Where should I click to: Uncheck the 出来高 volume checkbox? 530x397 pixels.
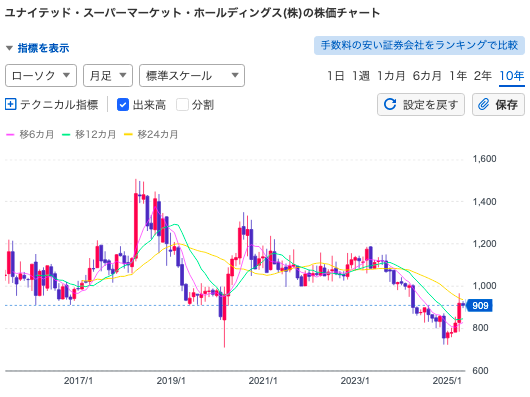click(123, 105)
